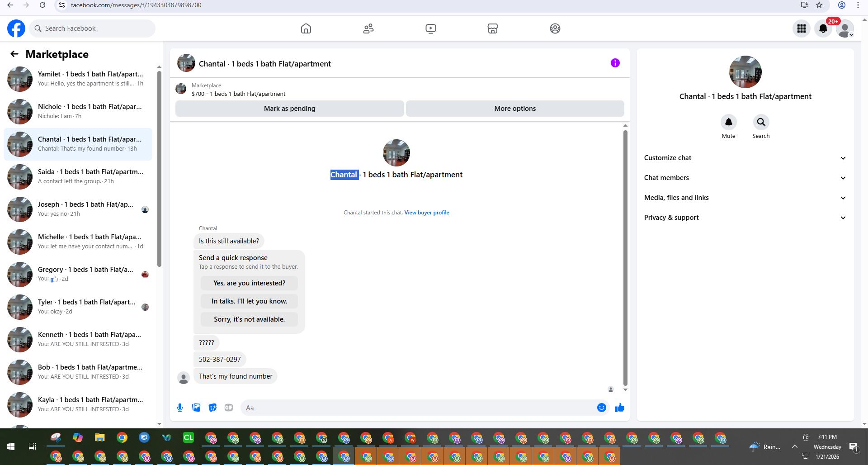Choose a sticker from sticker icon
Screen dimensions: 868x465
point(212,408)
